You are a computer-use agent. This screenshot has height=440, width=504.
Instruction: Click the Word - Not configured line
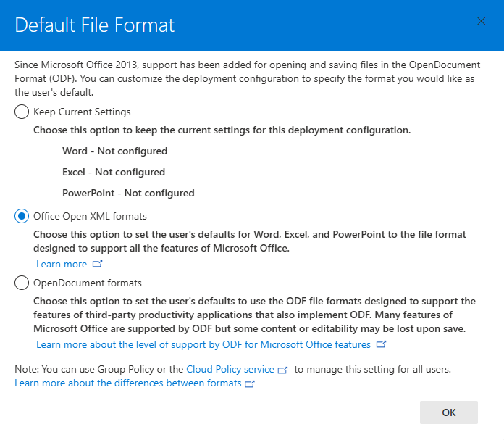pos(114,151)
